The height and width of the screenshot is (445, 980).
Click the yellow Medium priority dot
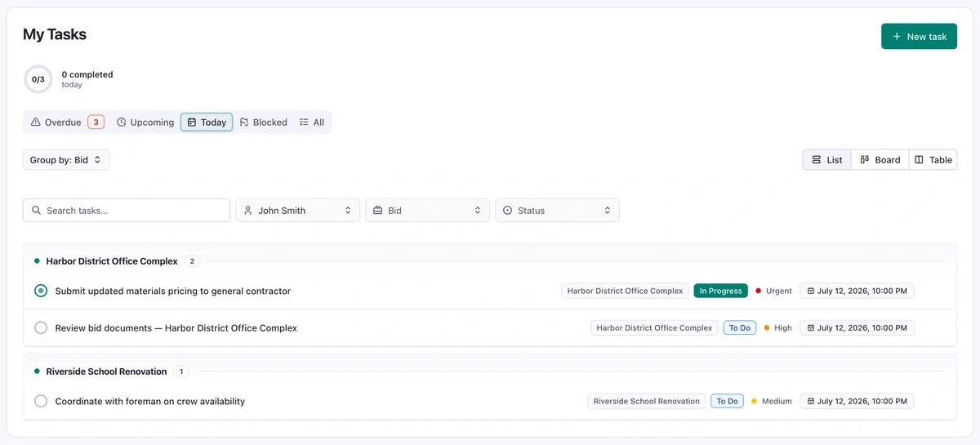[755, 401]
